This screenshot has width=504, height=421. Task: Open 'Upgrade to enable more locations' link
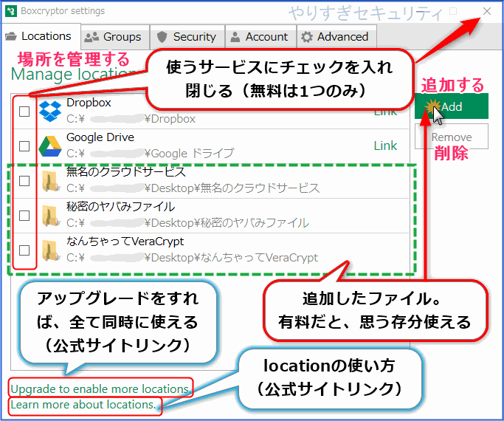click(100, 389)
